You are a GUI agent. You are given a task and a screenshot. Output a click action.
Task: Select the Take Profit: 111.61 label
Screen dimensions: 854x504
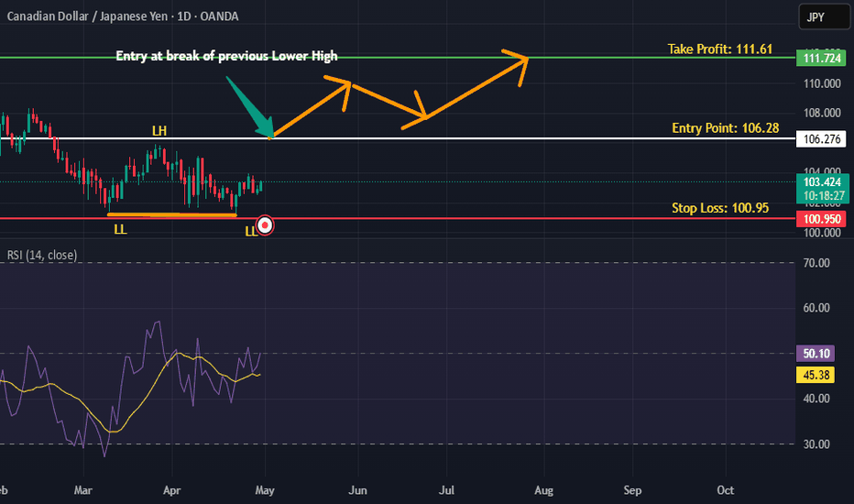(x=720, y=49)
